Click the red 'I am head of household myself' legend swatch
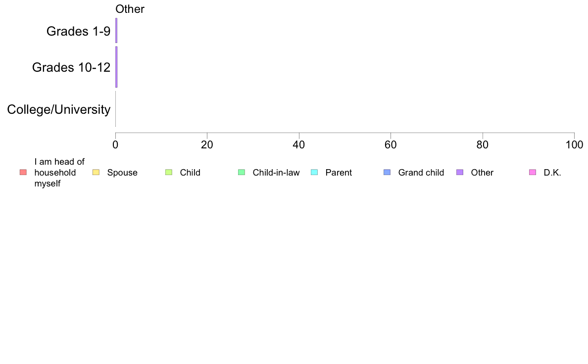The width and height of the screenshot is (588, 364). [23, 173]
